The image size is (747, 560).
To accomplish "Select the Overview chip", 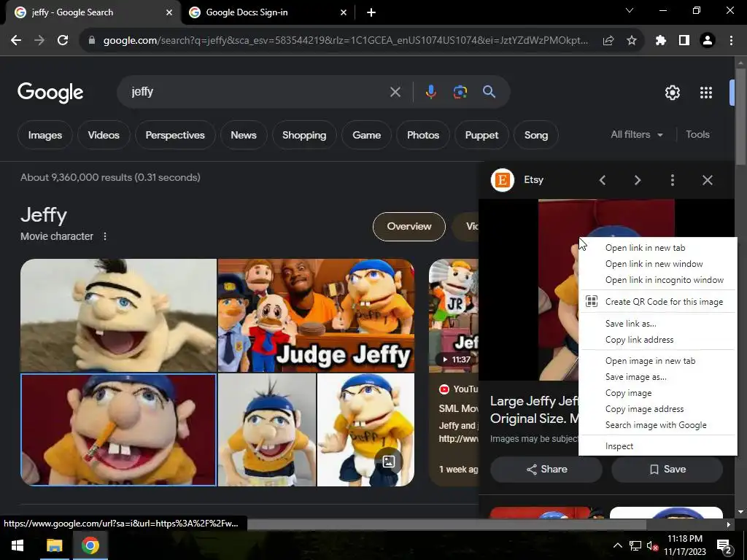I will coord(409,227).
